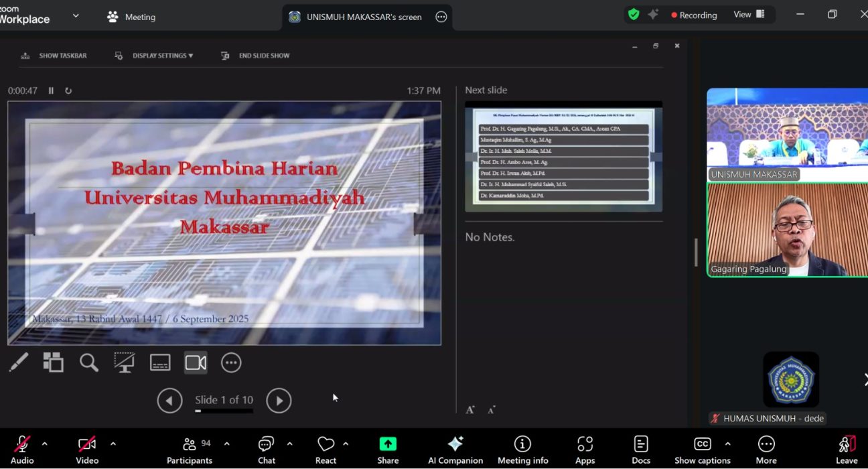This screenshot has height=469, width=868.
Task: Restart the presentation timer
Action: tap(68, 90)
